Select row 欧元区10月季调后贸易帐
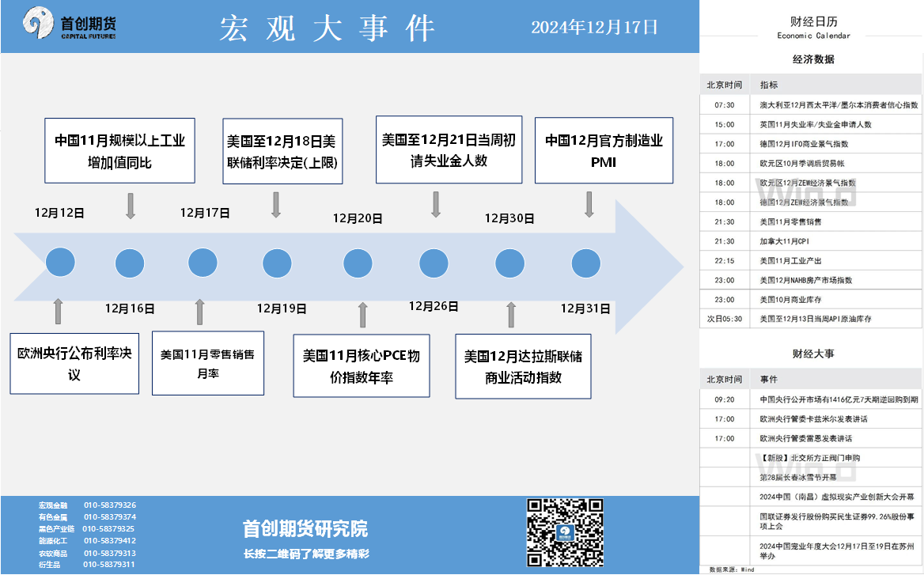924x575 pixels. pos(811,163)
